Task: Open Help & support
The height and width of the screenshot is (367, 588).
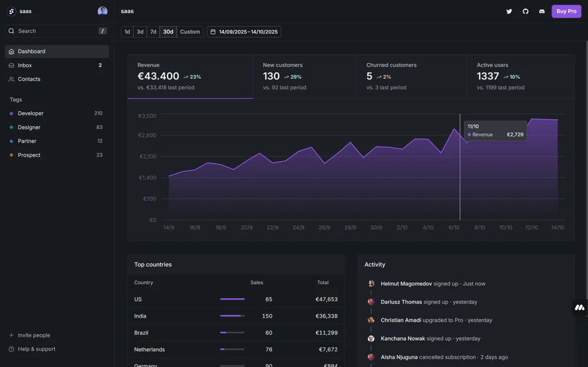Action: pos(57,349)
